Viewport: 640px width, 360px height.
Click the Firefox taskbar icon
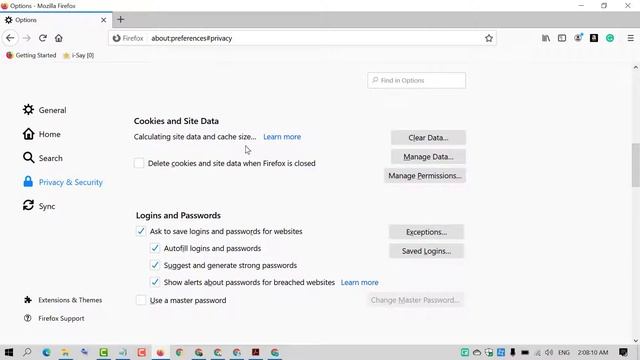tap(160, 352)
